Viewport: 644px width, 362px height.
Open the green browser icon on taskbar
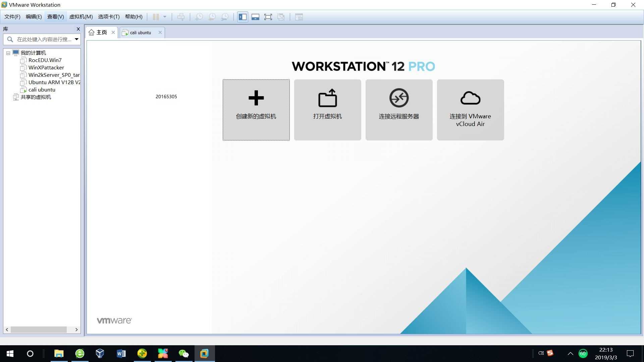(x=80, y=354)
